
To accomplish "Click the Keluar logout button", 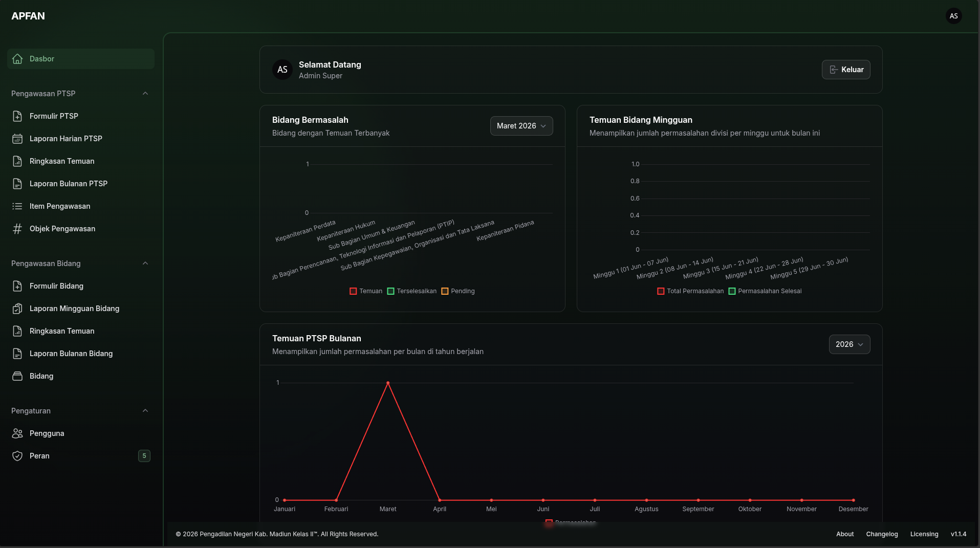I will pyautogui.click(x=846, y=70).
